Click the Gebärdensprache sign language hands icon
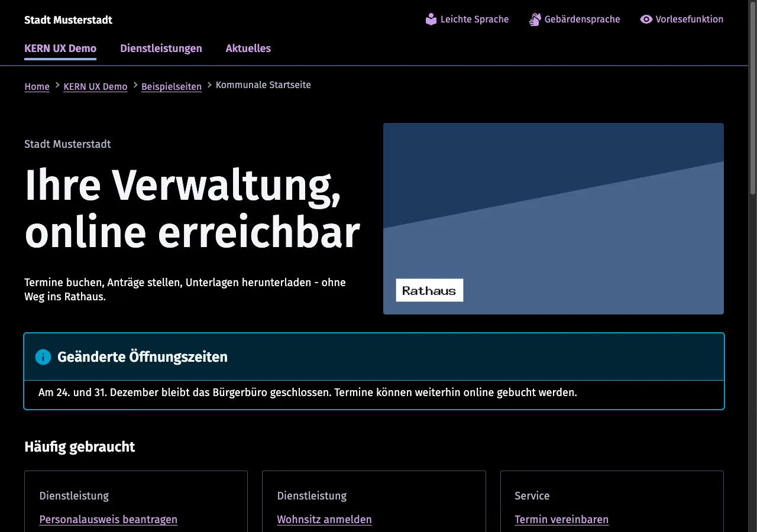Image resolution: width=757 pixels, height=532 pixels. (x=535, y=20)
